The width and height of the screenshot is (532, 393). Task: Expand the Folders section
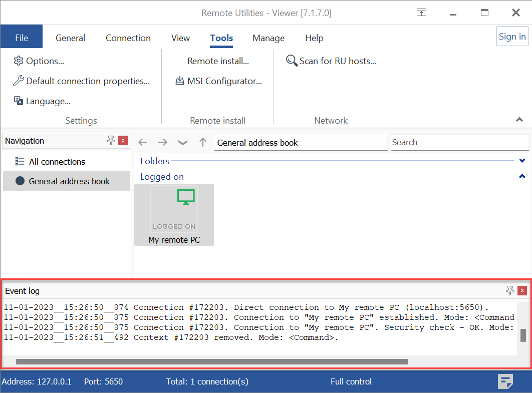point(522,161)
